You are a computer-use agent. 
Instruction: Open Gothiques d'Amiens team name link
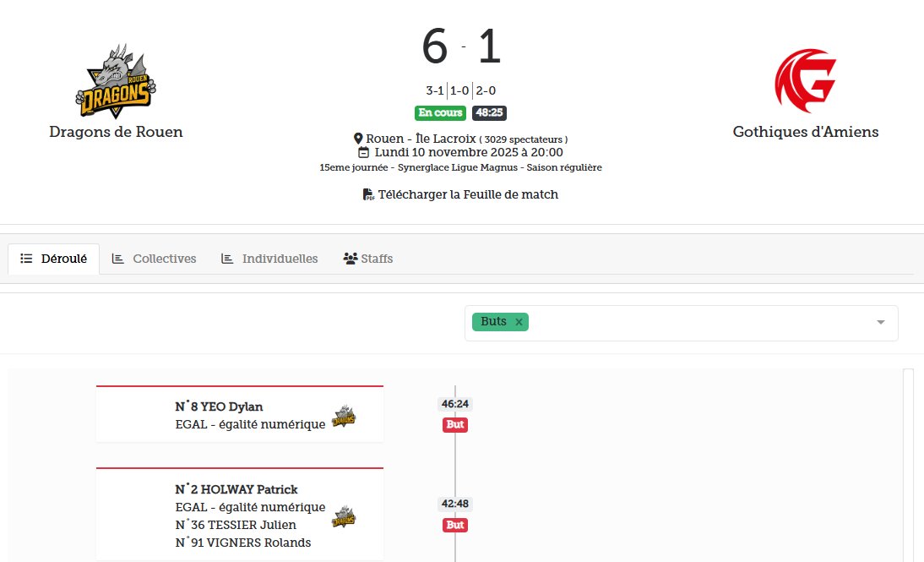[x=806, y=132]
